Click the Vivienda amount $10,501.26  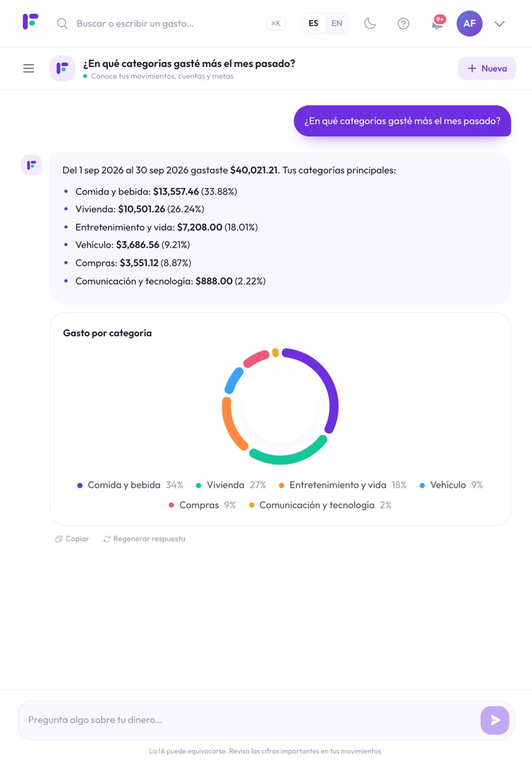click(x=141, y=209)
